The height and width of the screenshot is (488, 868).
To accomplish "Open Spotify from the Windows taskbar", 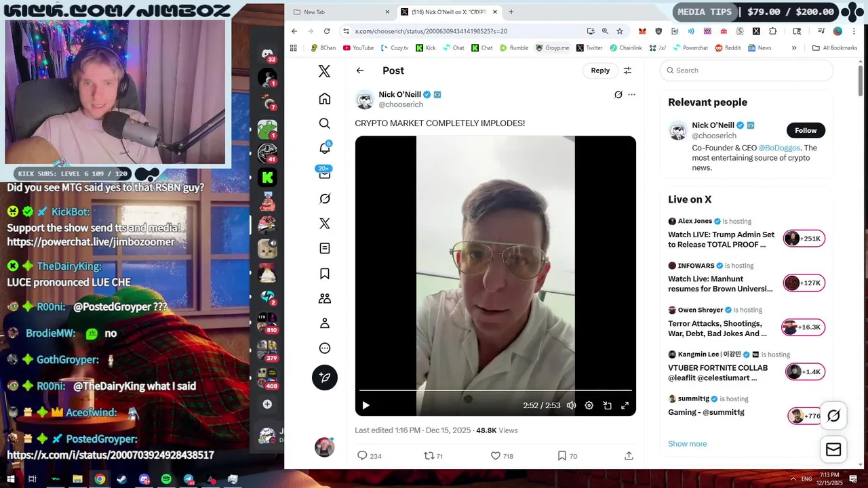I will tap(166, 479).
